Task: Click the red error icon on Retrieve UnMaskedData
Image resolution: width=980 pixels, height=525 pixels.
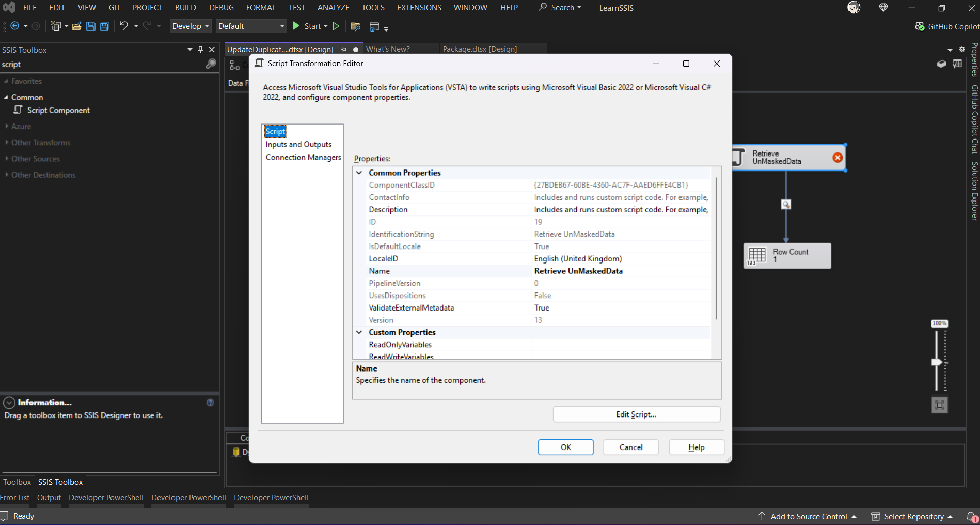Action: pyautogui.click(x=837, y=158)
